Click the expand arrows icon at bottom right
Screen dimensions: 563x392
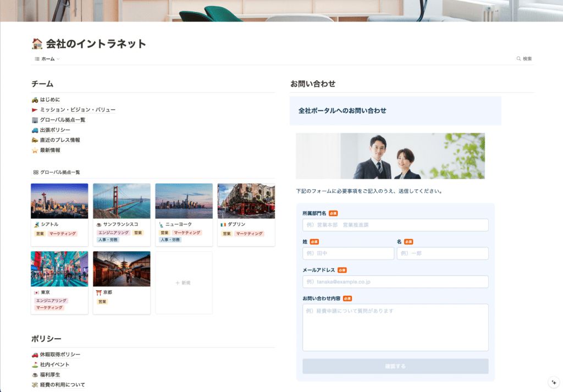[x=553, y=381]
